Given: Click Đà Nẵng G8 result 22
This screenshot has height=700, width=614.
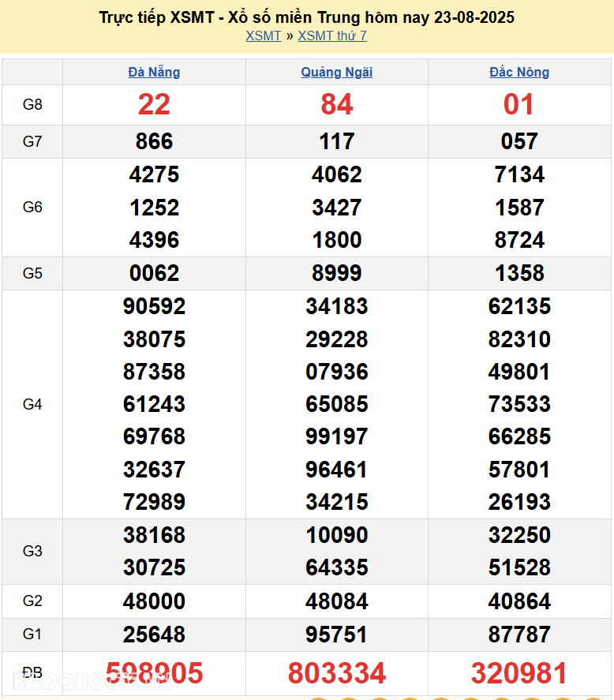Looking at the screenshot, I should coord(154,104).
